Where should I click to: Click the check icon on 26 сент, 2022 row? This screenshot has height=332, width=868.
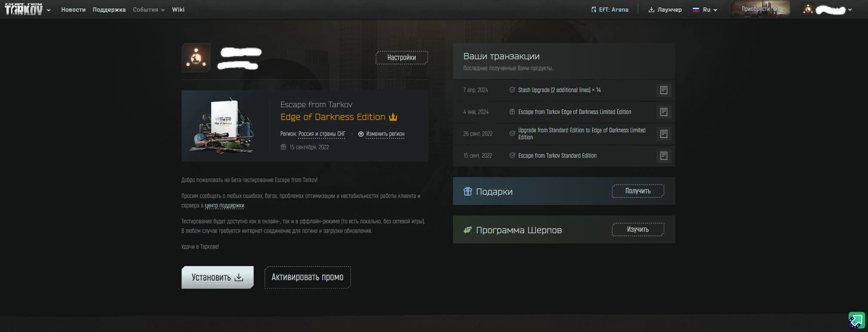coord(512,133)
